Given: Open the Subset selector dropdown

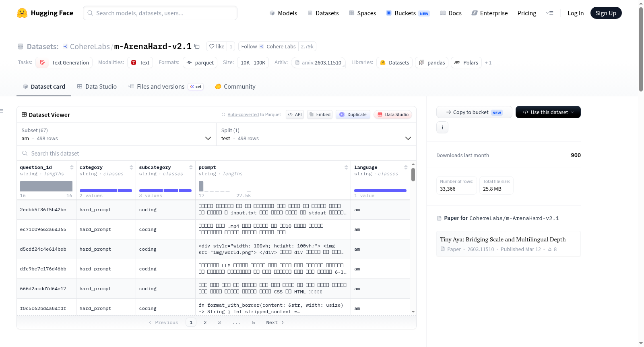Looking at the screenshot, I should coord(117,134).
